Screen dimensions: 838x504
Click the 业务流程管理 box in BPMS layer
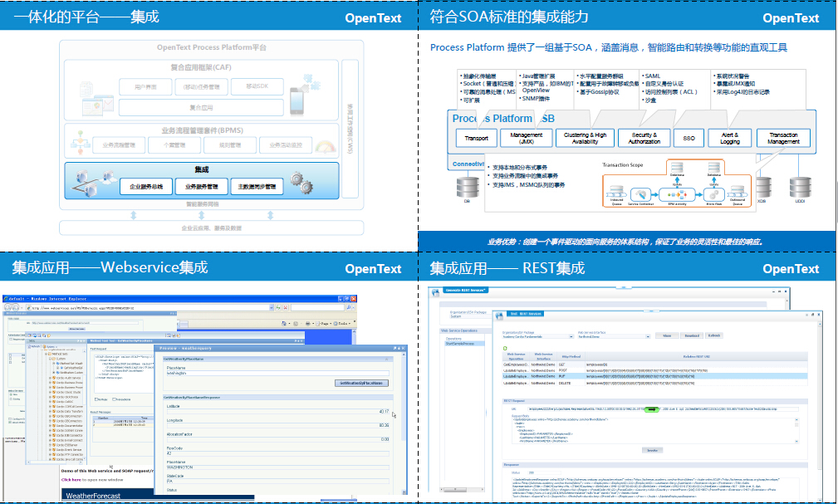[119, 144]
